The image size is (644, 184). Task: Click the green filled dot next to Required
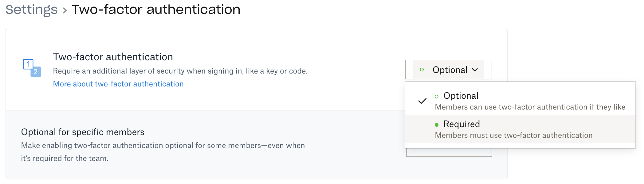[437, 125]
